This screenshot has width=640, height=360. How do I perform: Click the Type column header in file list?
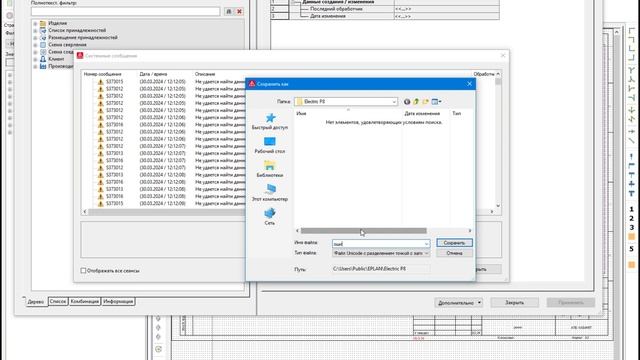[x=457, y=113]
